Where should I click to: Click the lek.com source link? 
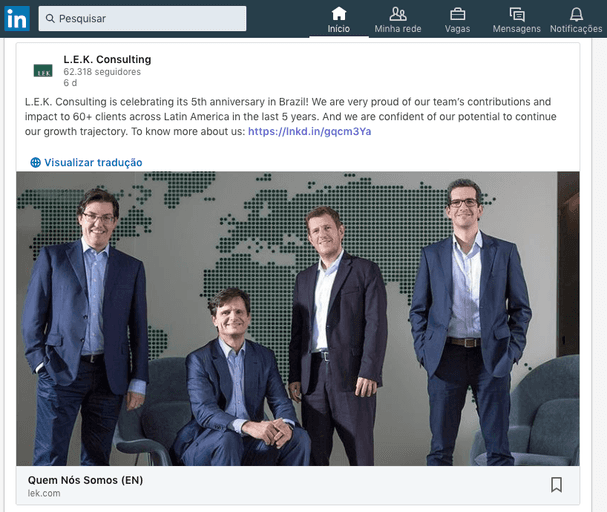pos(44,493)
